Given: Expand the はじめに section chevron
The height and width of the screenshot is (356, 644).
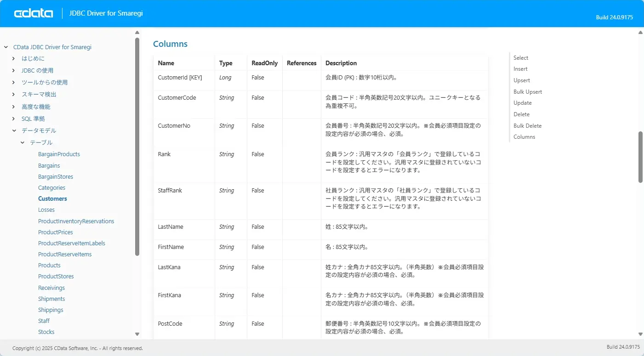Looking at the screenshot, I should coord(14,58).
